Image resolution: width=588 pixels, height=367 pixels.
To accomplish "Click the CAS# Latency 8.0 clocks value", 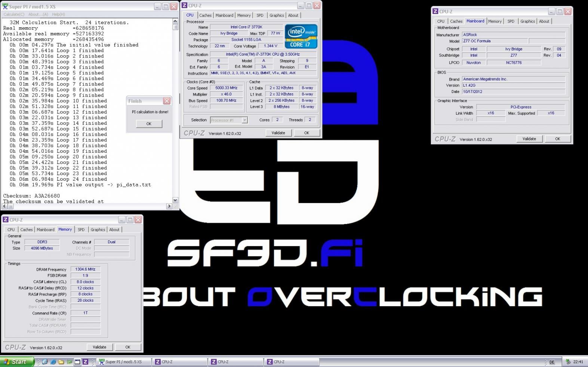I will pyautogui.click(x=86, y=282).
